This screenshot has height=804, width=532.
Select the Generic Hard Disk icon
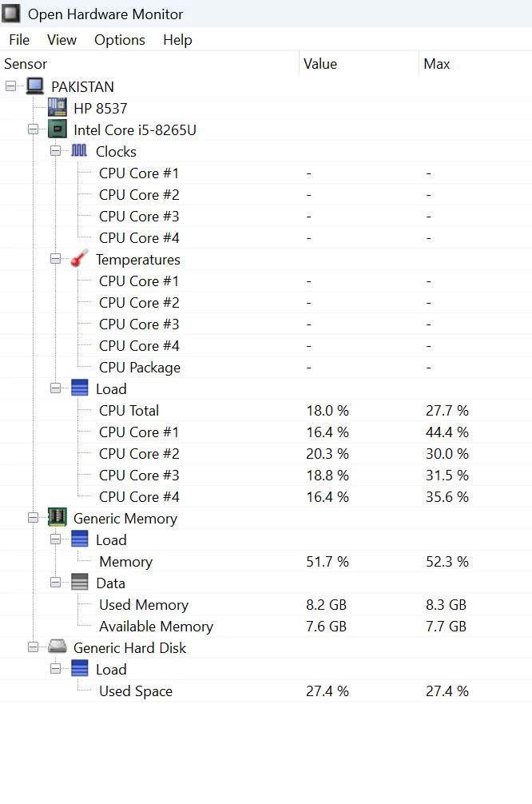pyautogui.click(x=57, y=647)
